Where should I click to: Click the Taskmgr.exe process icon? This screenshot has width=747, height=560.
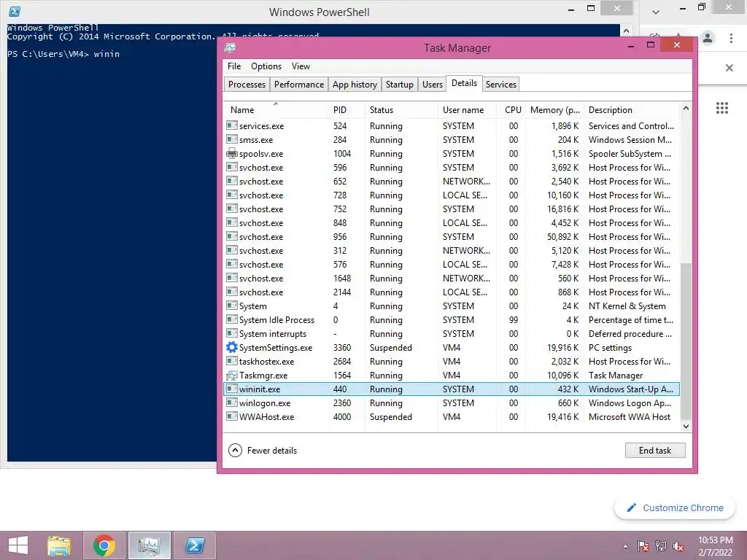pyautogui.click(x=232, y=376)
